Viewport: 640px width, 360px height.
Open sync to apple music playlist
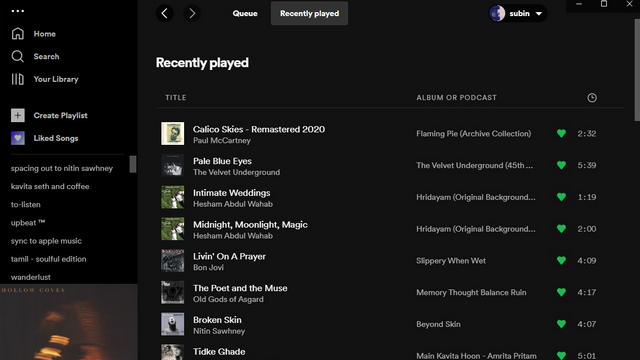pyautogui.click(x=46, y=241)
